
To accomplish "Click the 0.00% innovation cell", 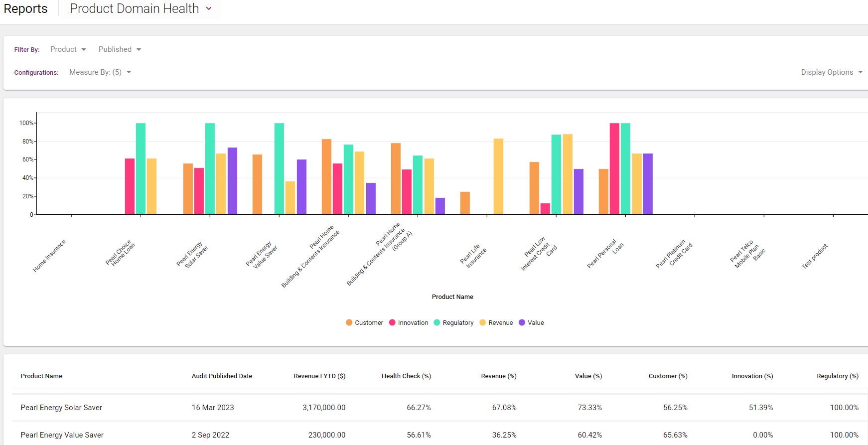I will [x=763, y=435].
